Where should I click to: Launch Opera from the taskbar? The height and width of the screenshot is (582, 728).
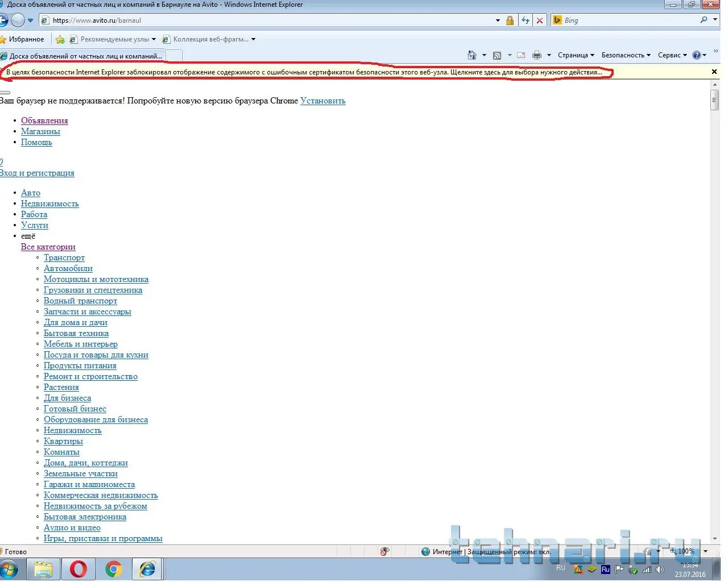(x=78, y=569)
